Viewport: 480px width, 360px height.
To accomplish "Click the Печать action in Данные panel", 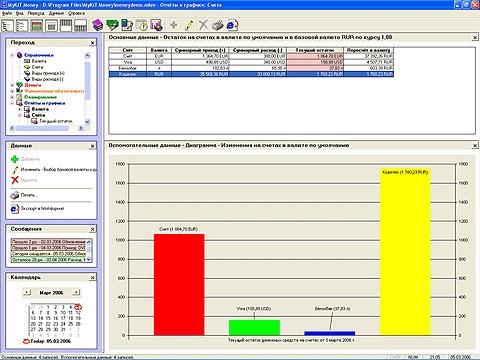I will (24, 195).
